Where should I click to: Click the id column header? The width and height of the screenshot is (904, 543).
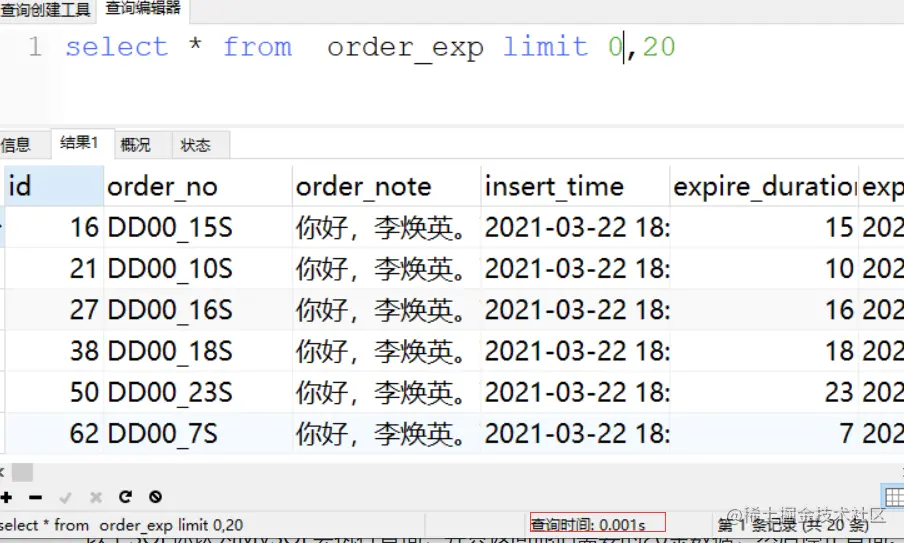point(54,186)
